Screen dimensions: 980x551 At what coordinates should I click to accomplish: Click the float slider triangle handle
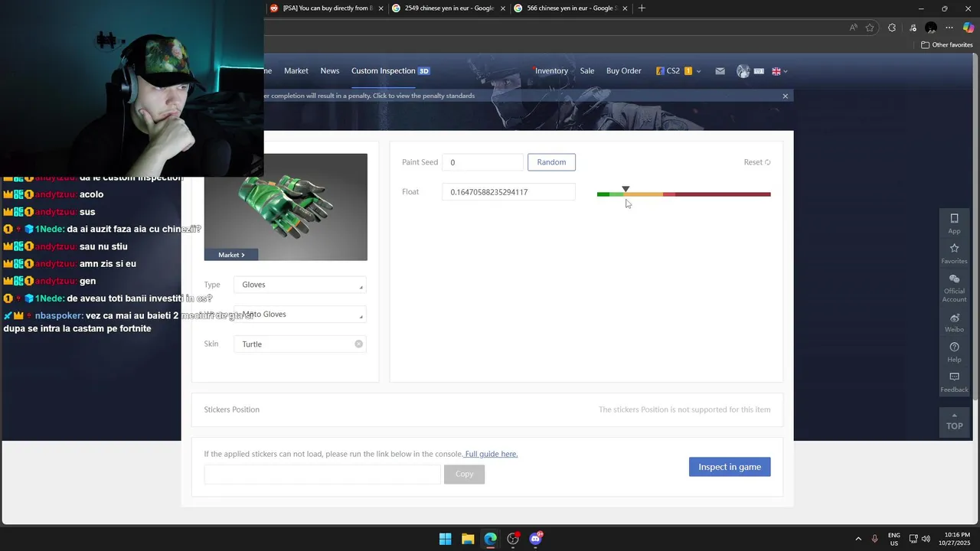click(x=626, y=189)
